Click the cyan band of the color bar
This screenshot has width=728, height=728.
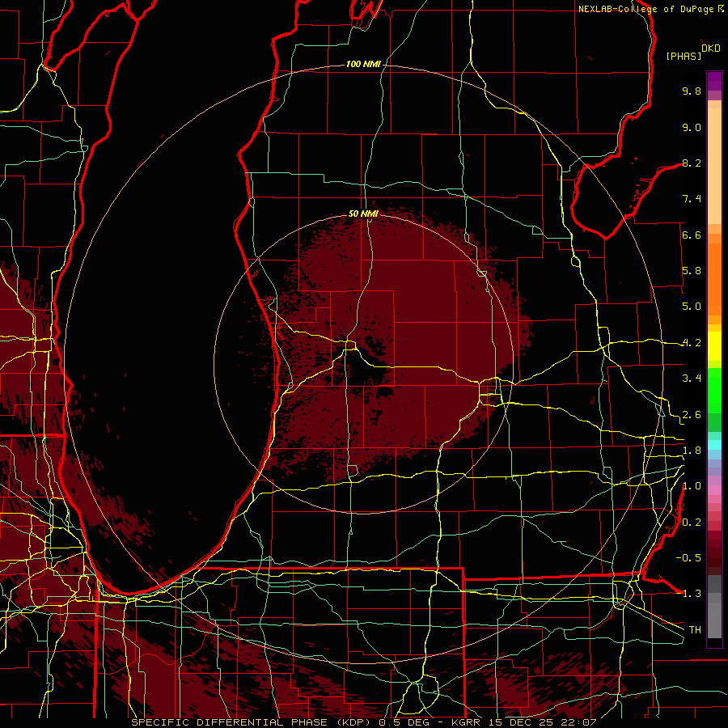click(714, 445)
